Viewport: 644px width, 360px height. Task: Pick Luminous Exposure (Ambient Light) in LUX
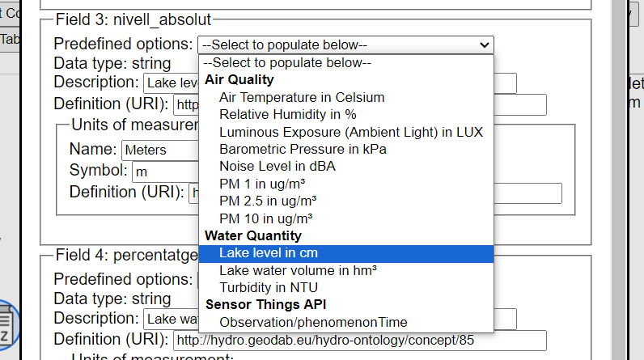click(x=345, y=132)
